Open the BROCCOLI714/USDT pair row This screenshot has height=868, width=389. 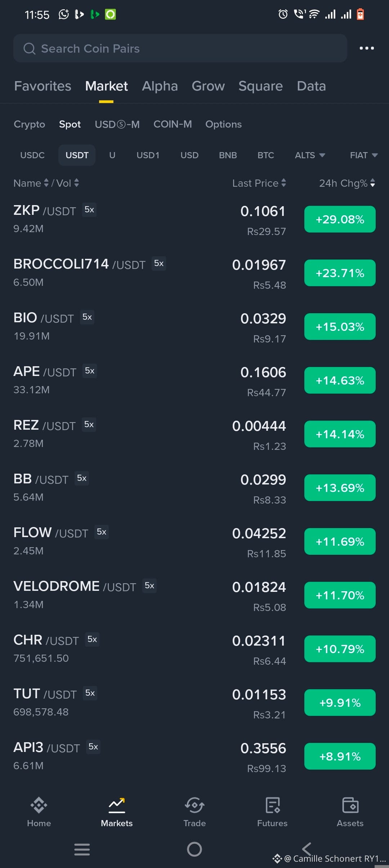194,273
